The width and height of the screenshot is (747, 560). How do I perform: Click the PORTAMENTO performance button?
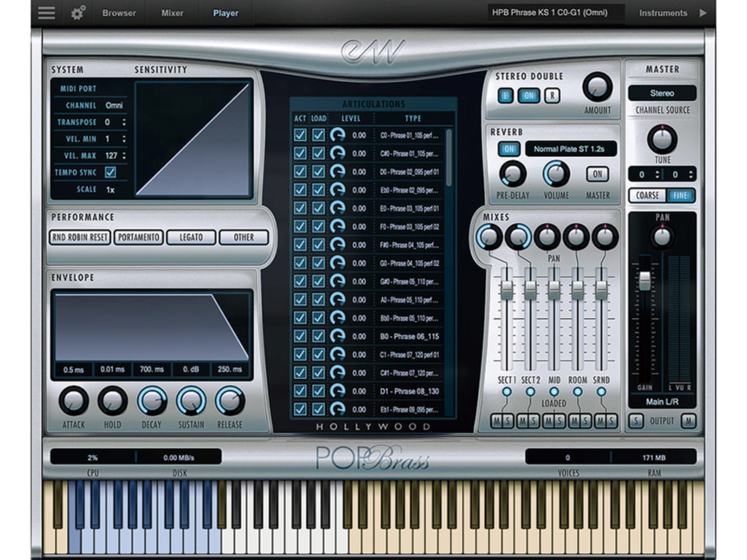coord(138,237)
